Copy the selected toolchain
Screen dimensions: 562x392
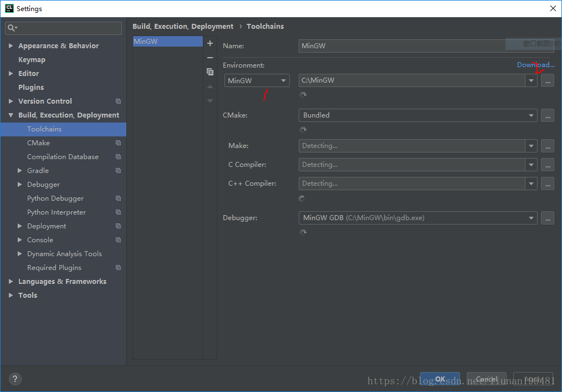point(210,72)
